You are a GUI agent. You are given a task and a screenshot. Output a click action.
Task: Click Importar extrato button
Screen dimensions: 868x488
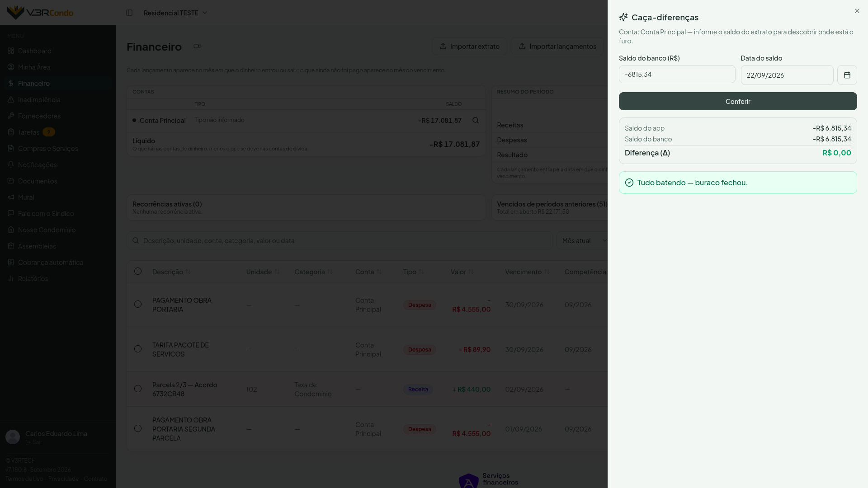(x=469, y=46)
